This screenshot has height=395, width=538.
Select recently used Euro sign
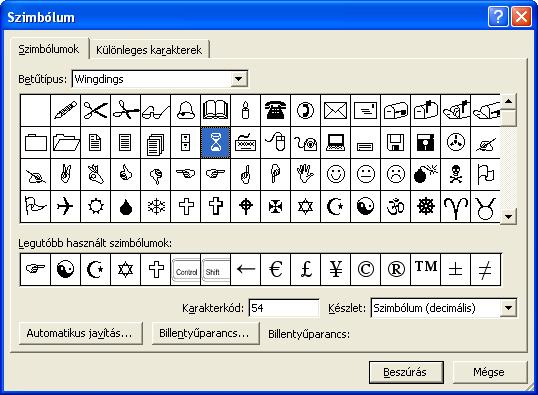point(276,269)
